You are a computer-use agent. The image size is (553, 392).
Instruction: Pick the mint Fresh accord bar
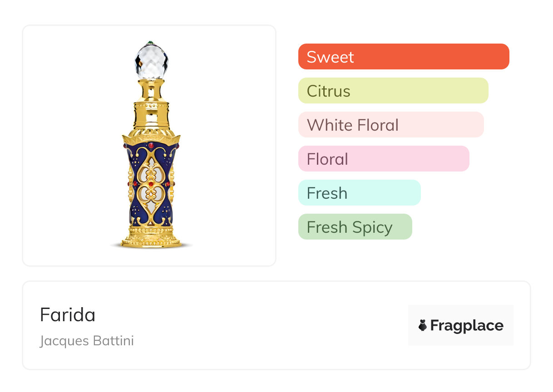tap(359, 193)
